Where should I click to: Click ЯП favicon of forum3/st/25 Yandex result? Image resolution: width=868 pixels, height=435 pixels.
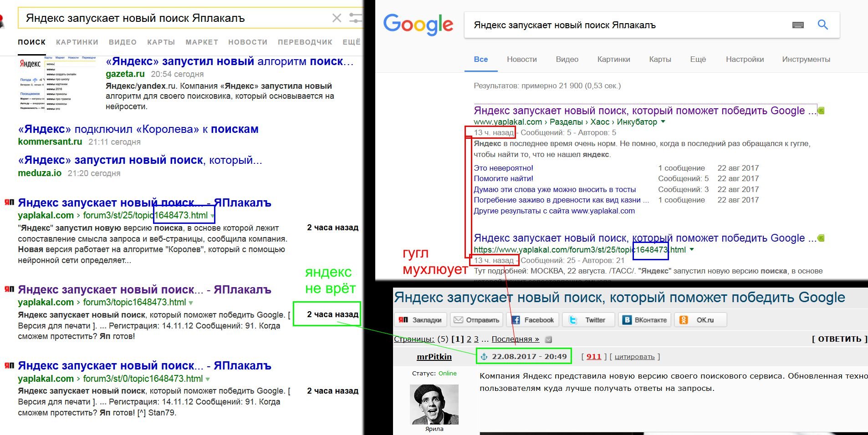coord(9,202)
